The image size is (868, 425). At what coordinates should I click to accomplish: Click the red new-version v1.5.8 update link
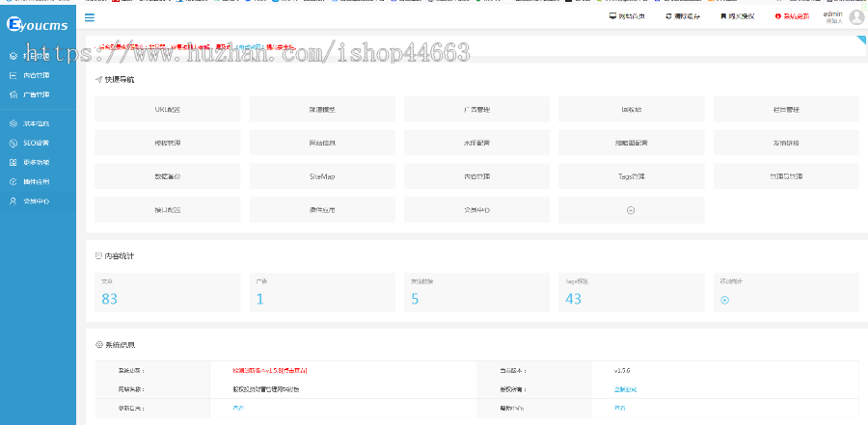pyautogui.click(x=270, y=370)
